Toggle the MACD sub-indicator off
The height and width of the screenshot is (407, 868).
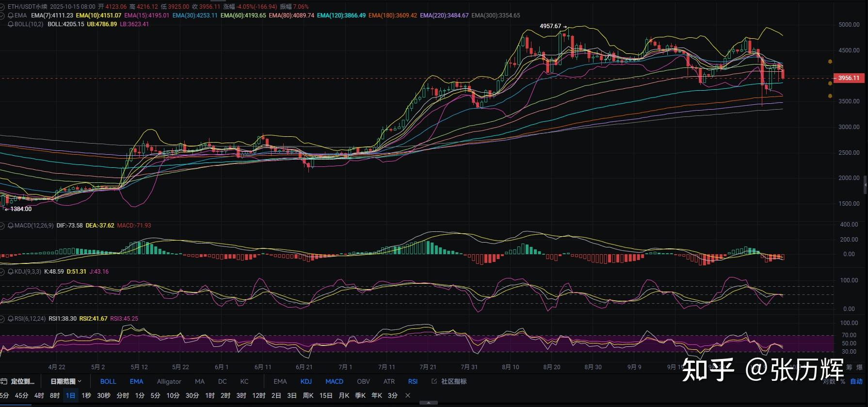tap(334, 381)
